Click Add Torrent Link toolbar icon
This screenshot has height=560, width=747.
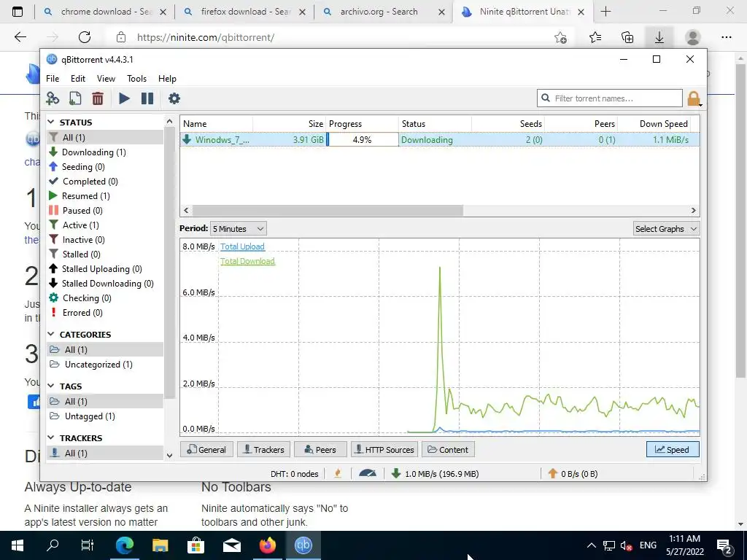point(53,98)
